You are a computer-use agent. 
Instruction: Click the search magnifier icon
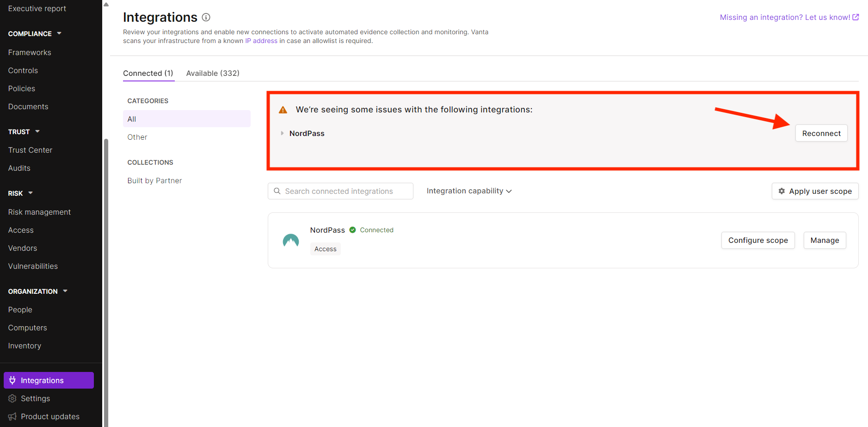click(277, 191)
